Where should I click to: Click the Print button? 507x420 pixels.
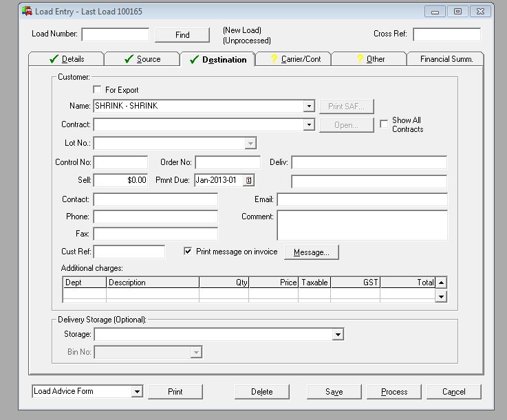(175, 392)
